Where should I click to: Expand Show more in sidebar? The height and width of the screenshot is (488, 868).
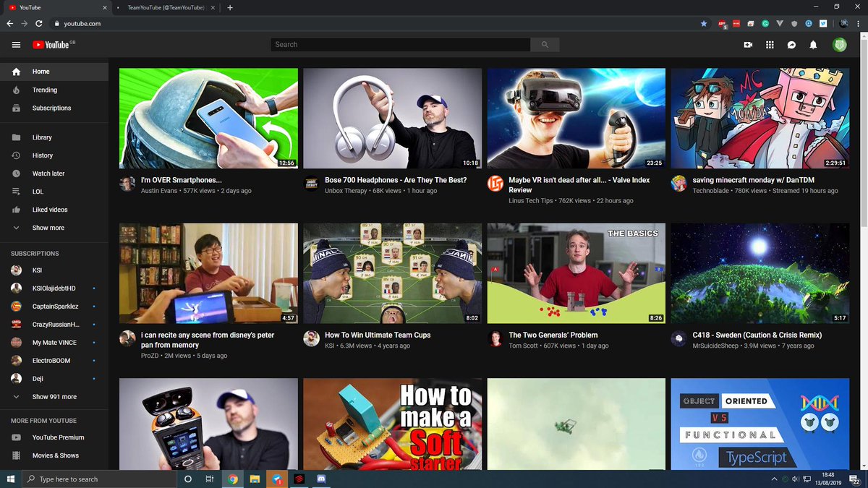54,228
